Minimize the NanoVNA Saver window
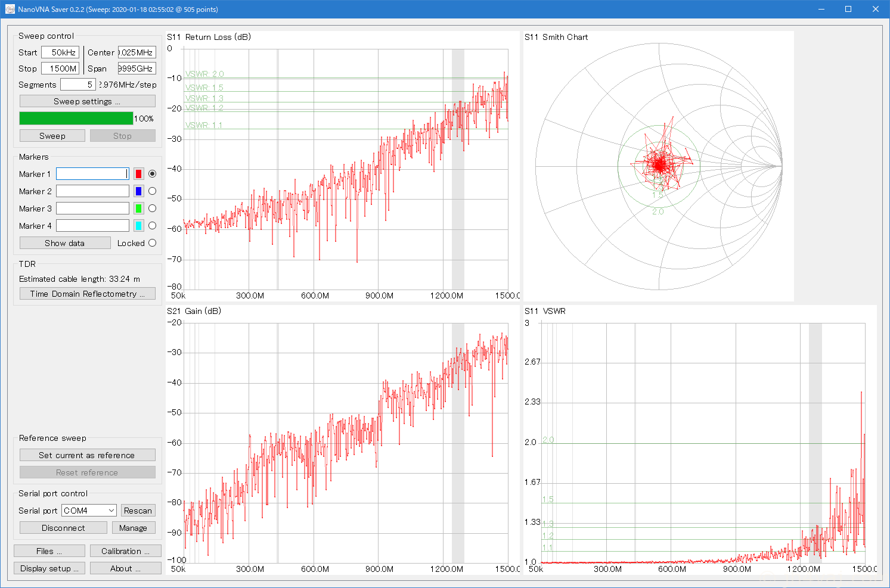 [821, 10]
